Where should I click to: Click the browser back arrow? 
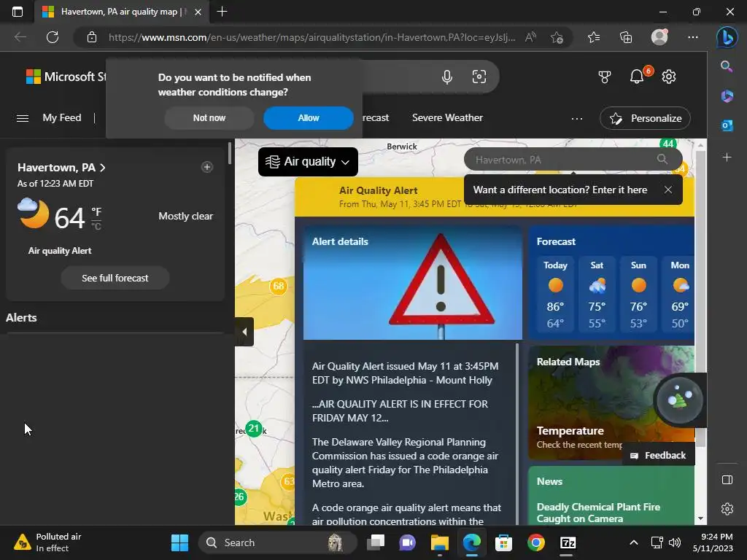click(x=20, y=37)
